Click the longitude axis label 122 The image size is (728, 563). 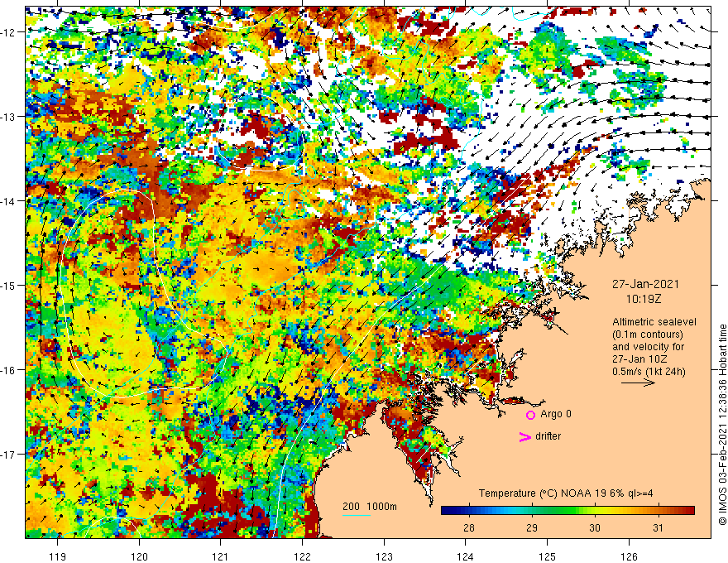(302, 556)
